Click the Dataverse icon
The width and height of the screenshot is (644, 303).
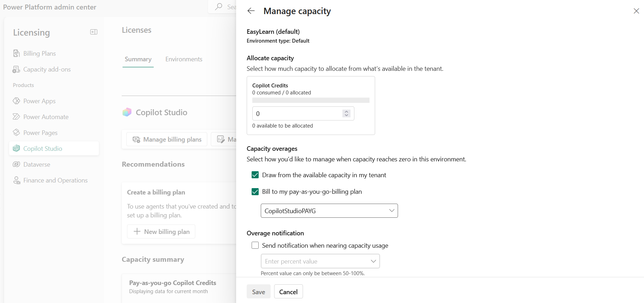(16, 164)
